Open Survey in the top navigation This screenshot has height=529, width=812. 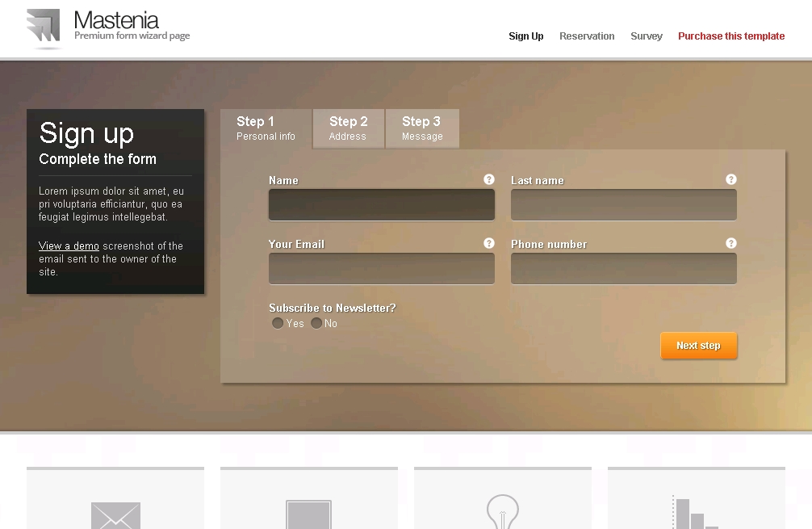(647, 36)
